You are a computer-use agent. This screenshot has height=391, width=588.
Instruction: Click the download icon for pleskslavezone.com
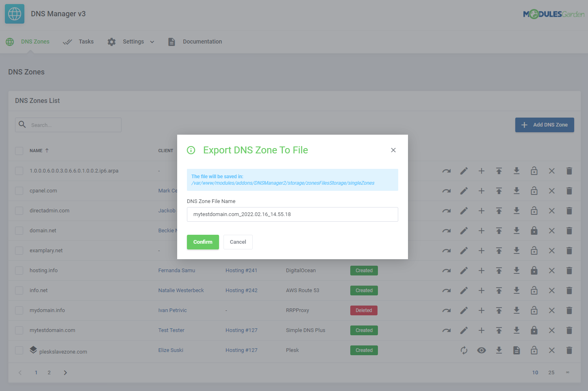pos(499,350)
